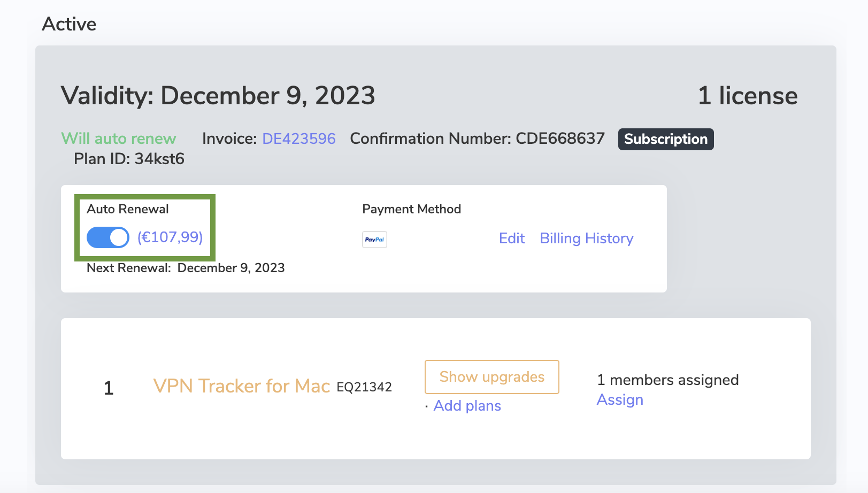Click the Validity date December 9, 2023
The height and width of the screenshot is (493, 868).
pyautogui.click(x=217, y=96)
